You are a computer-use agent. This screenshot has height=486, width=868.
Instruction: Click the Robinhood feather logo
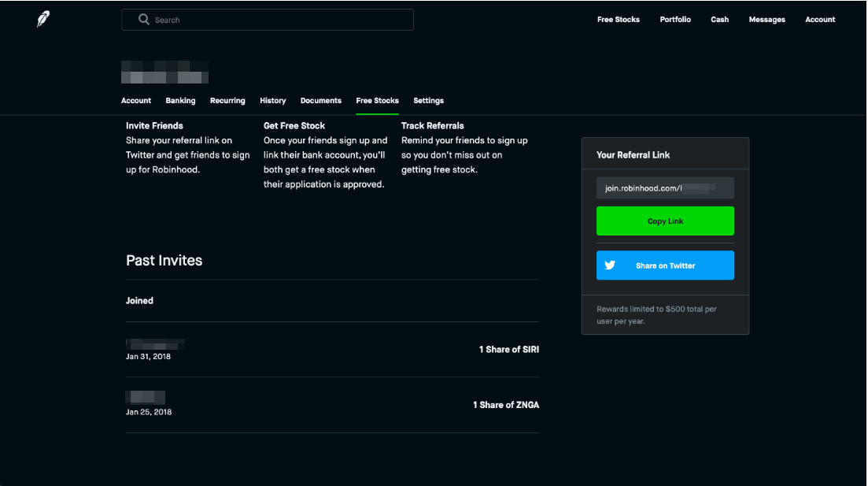tap(43, 20)
